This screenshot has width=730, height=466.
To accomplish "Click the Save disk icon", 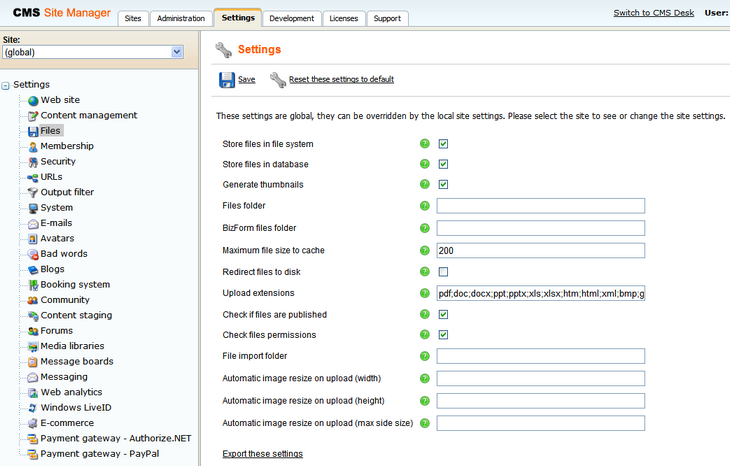I will [x=227, y=80].
